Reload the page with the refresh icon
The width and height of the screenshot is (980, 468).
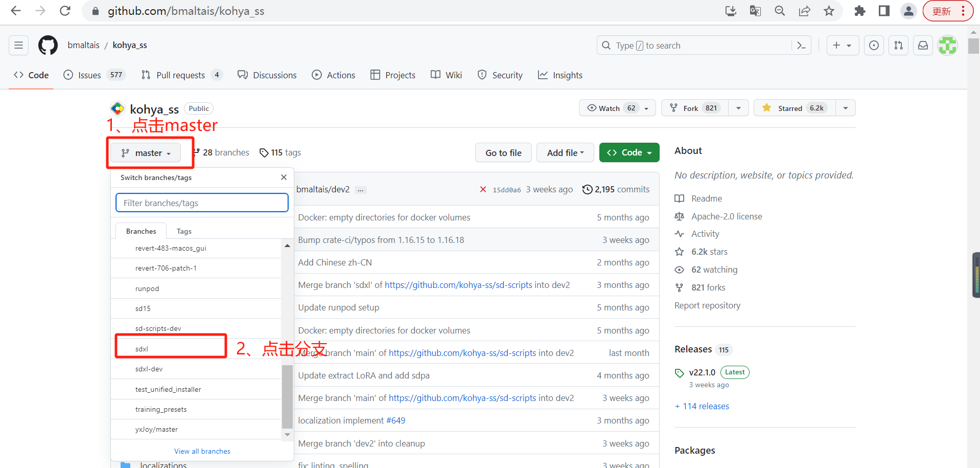click(x=65, y=11)
